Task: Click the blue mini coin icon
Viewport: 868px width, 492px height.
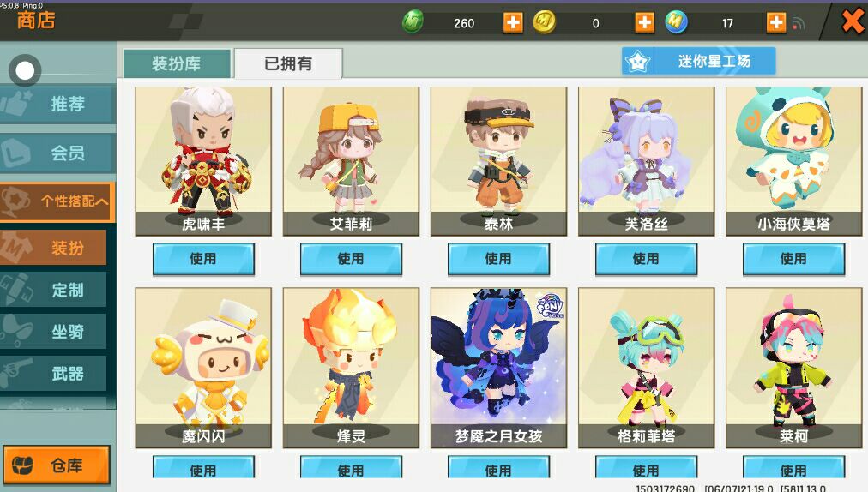Action: [x=676, y=22]
